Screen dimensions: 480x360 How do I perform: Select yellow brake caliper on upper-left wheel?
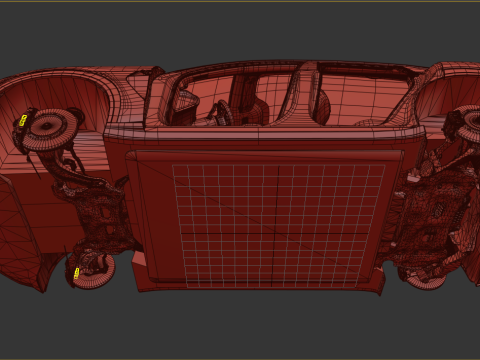(x=23, y=120)
